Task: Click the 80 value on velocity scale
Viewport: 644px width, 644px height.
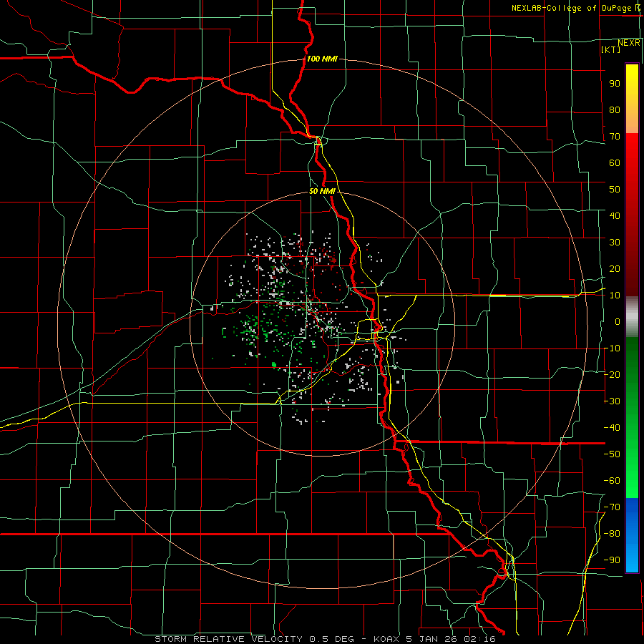Action: 615,110
